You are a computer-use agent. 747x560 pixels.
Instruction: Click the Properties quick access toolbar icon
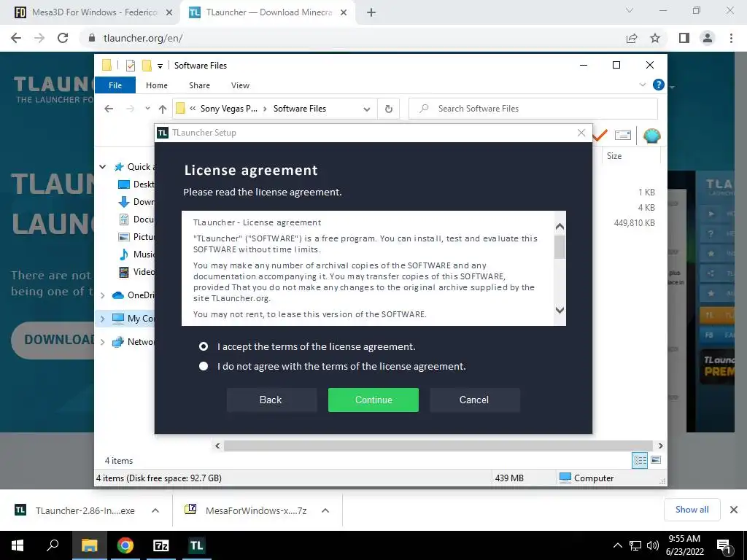130,66
